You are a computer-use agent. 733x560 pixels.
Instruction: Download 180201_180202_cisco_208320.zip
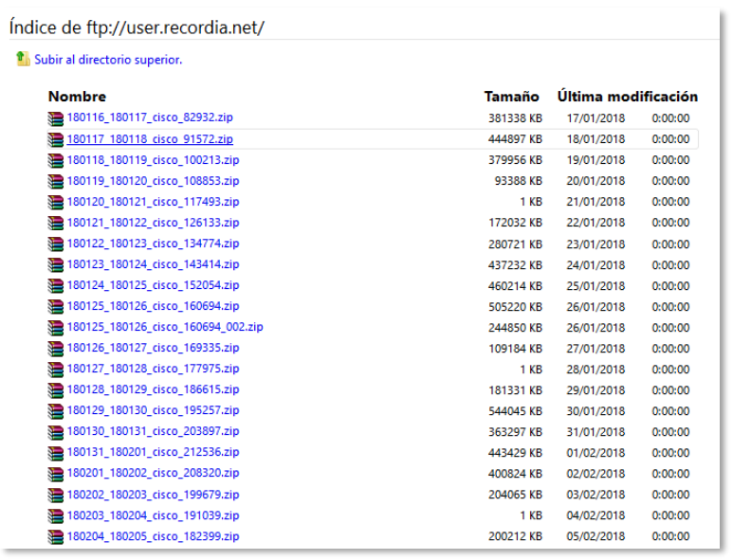[153, 473]
